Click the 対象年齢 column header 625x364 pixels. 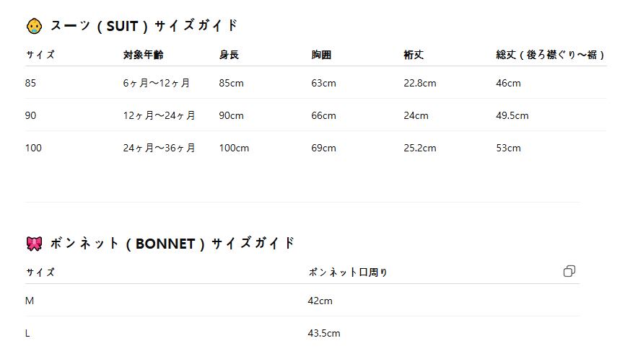[x=144, y=55]
